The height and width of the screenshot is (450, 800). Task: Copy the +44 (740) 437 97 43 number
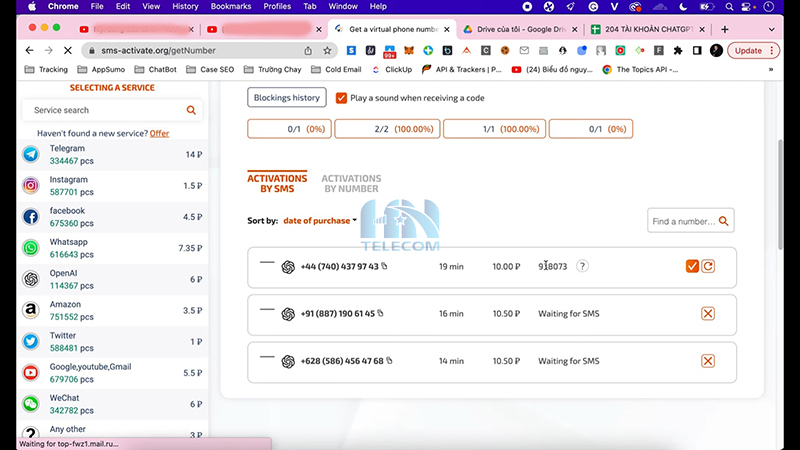(383, 266)
